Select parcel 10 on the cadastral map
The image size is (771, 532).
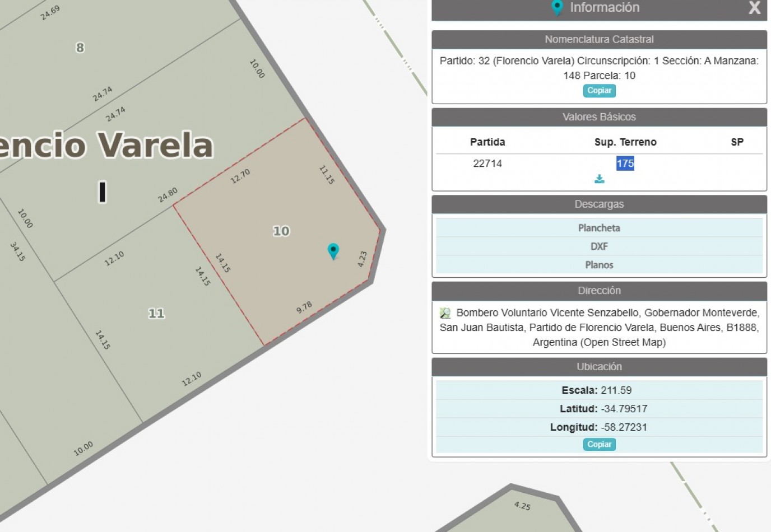(x=280, y=231)
